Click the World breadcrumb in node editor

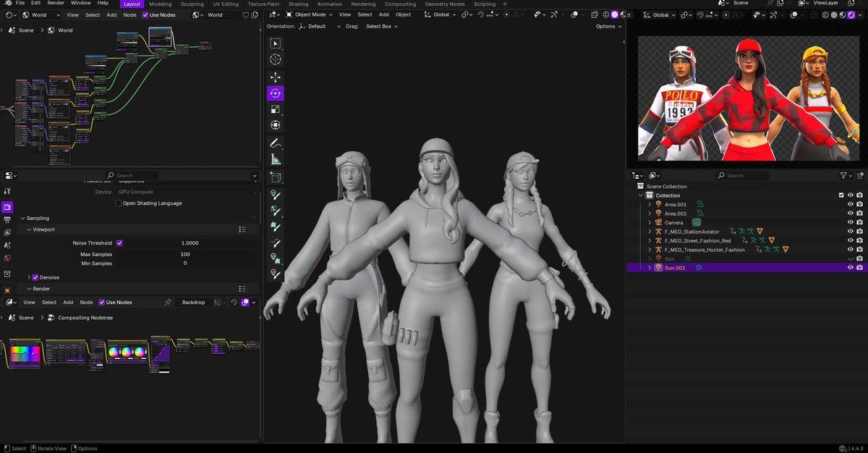65,30
